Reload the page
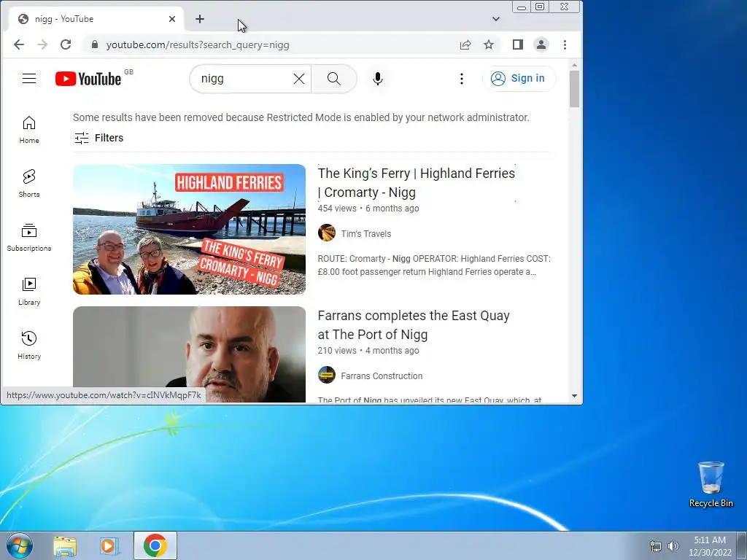 click(x=66, y=44)
